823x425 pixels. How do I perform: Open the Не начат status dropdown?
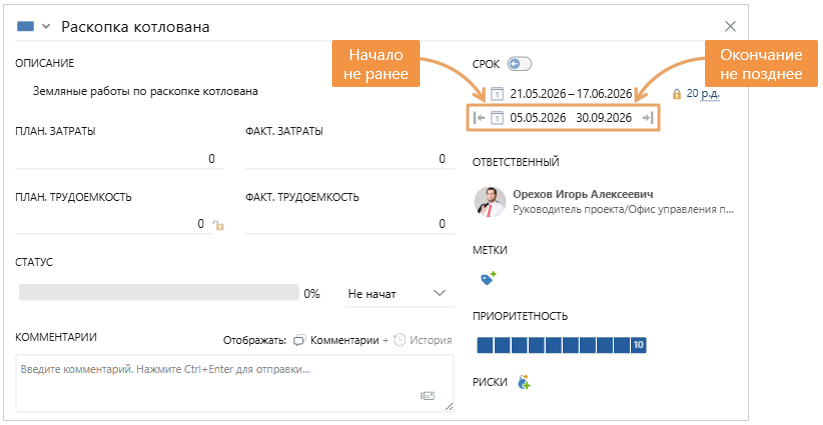click(x=398, y=294)
